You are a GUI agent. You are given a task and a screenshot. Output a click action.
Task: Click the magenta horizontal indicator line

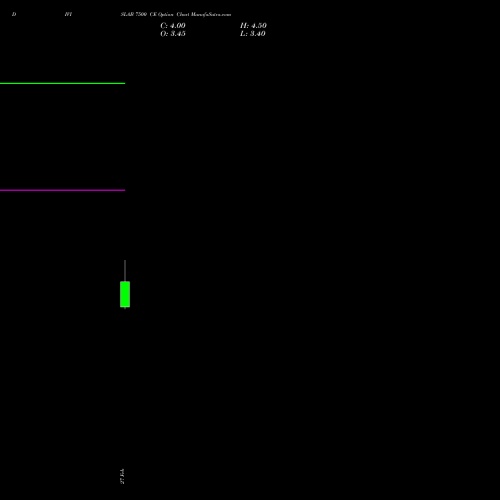pos(62,190)
